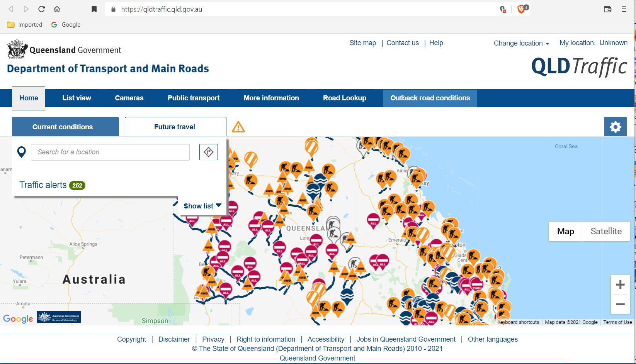Open the Change location dropdown
The height and width of the screenshot is (364, 636).
[521, 43]
